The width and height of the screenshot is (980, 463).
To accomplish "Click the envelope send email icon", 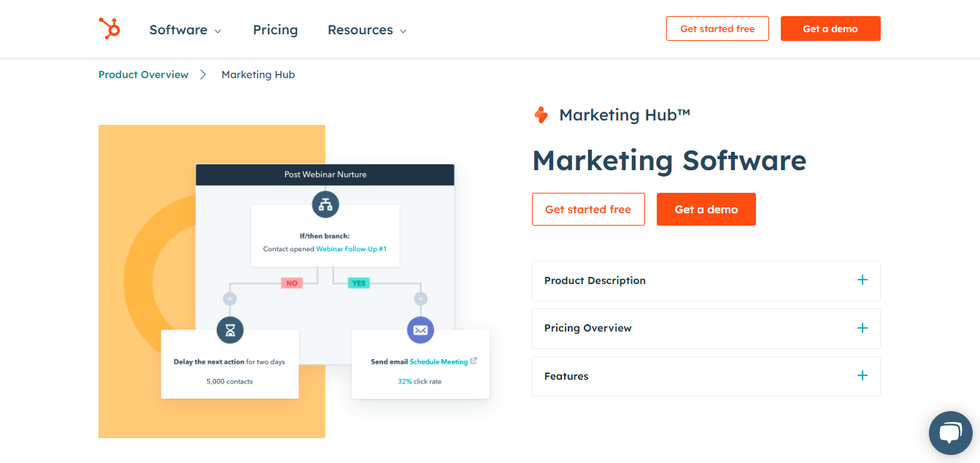I will click(x=420, y=330).
